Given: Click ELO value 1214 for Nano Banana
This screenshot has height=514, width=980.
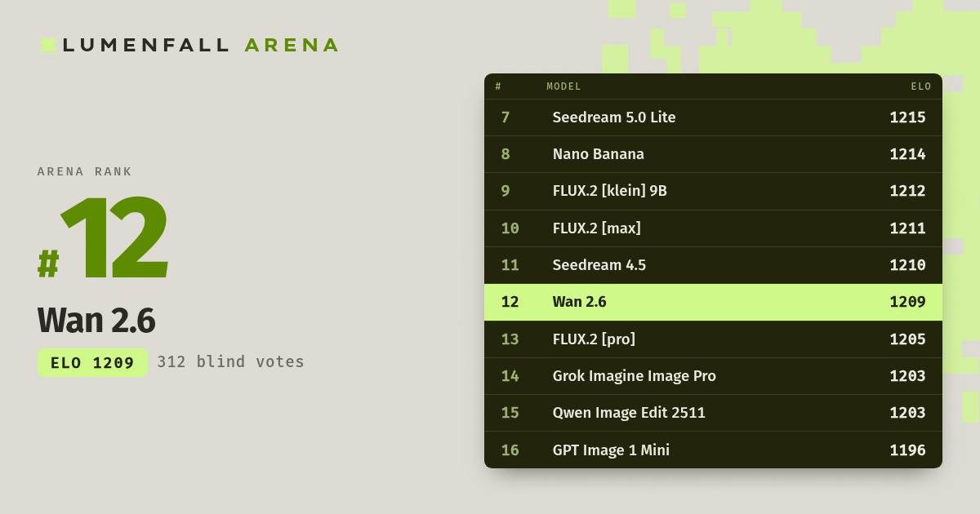Looking at the screenshot, I should pyautogui.click(x=907, y=154).
